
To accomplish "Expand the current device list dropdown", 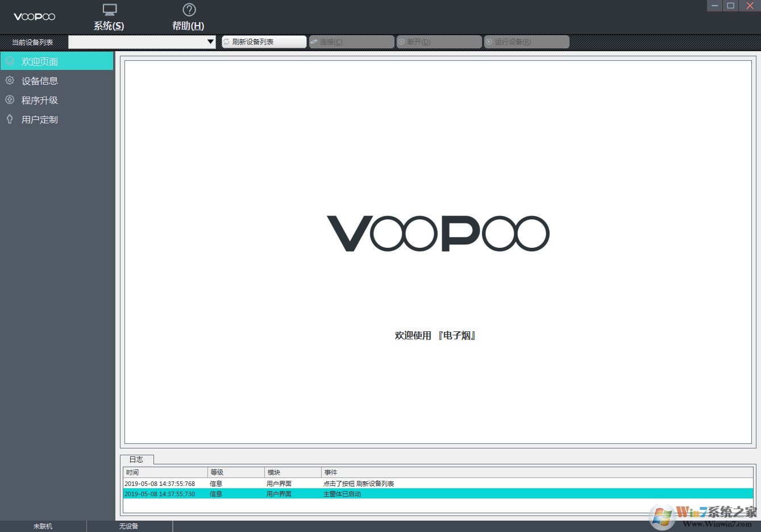I will coord(210,41).
